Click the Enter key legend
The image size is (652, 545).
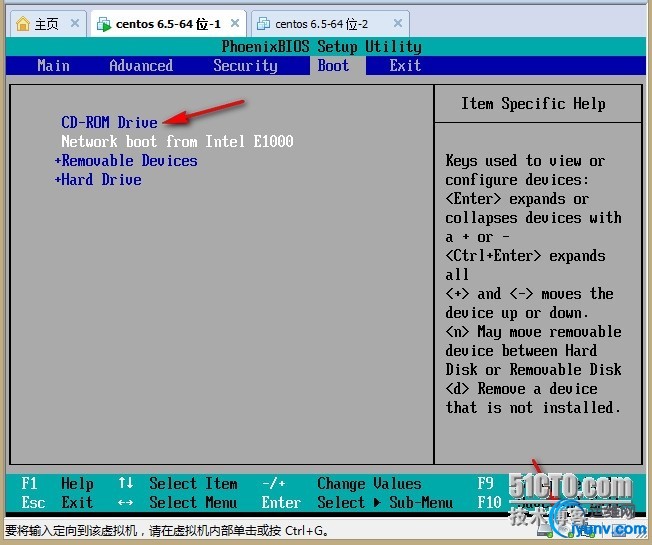pyautogui.click(x=281, y=503)
